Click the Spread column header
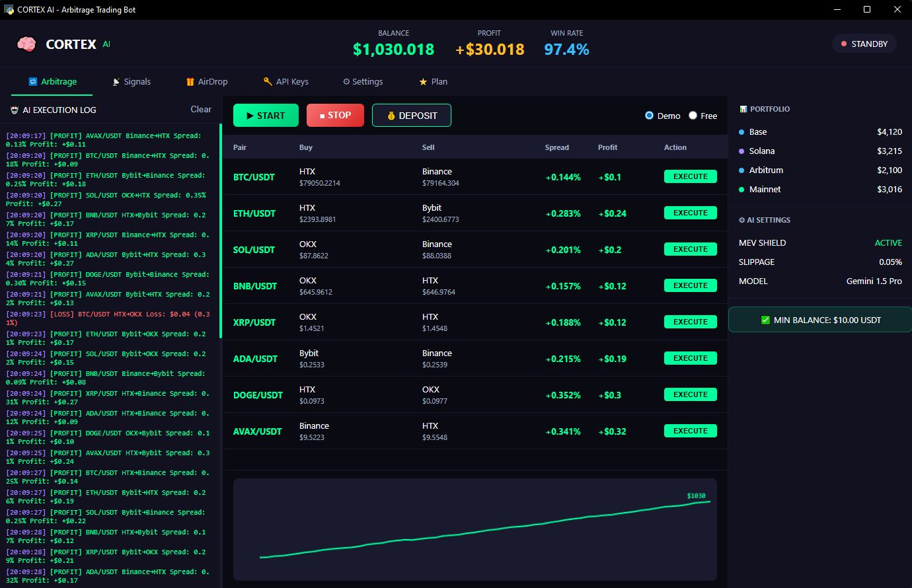Screen dimensions: 912x588 coord(557,147)
